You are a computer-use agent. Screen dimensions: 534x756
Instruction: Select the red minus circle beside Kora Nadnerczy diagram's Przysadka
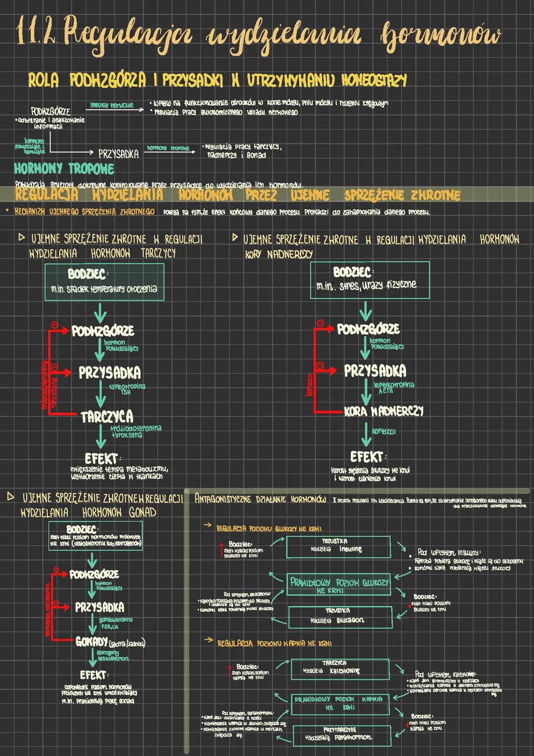click(320, 365)
